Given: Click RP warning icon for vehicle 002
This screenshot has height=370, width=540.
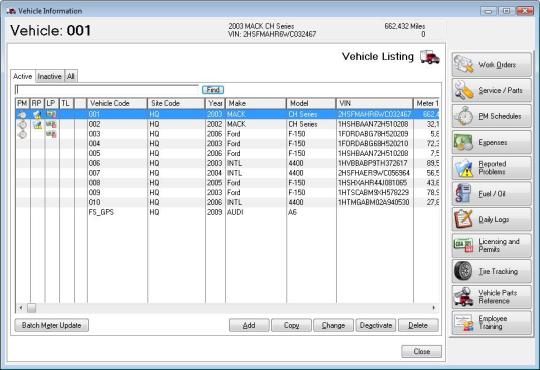Looking at the screenshot, I should 37,124.
